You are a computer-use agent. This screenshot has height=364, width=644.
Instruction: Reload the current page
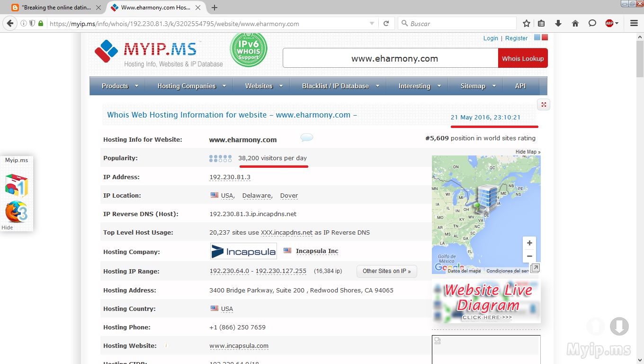[x=386, y=23]
